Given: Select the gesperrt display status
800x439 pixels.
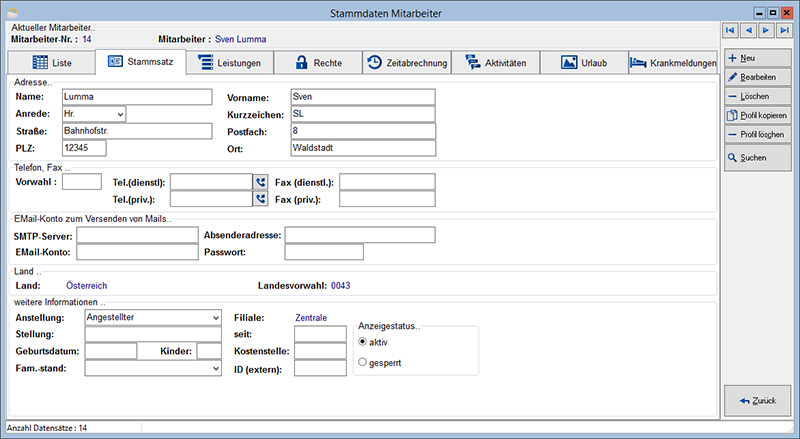Looking at the screenshot, I should tap(363, 362).
